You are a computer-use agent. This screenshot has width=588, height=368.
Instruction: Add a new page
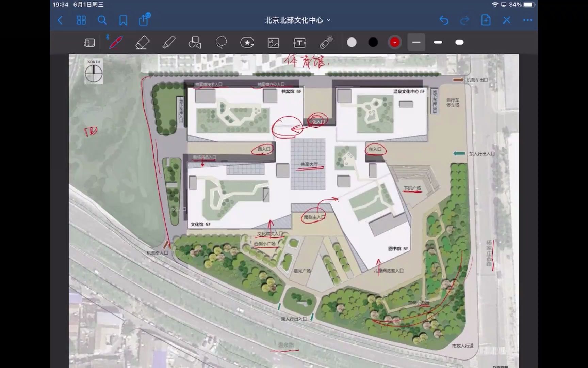(x=486, y=20)
